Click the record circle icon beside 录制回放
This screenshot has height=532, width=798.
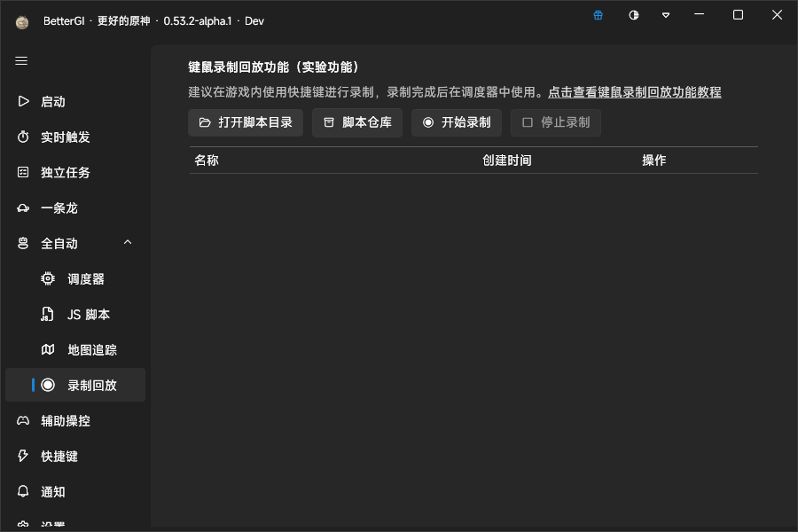tap(48, 385)
